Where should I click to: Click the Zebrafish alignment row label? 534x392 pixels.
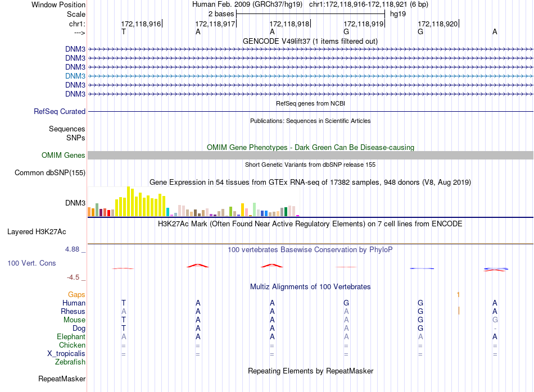[70, 362]
